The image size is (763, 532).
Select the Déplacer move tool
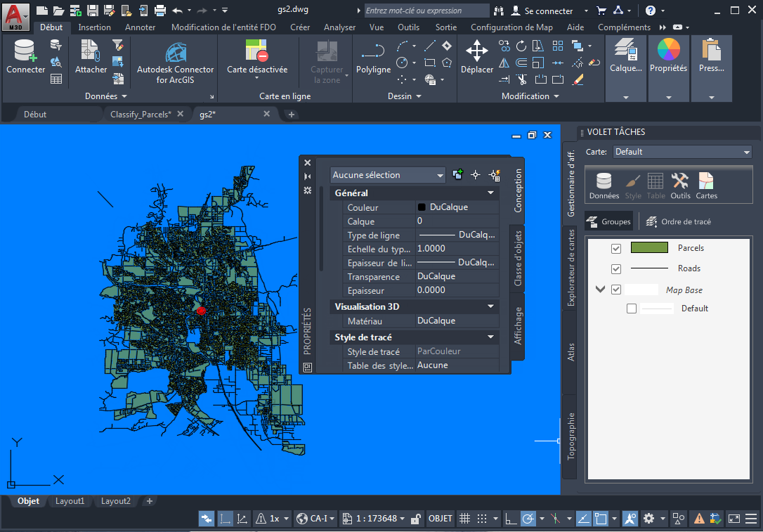(476, 56)
